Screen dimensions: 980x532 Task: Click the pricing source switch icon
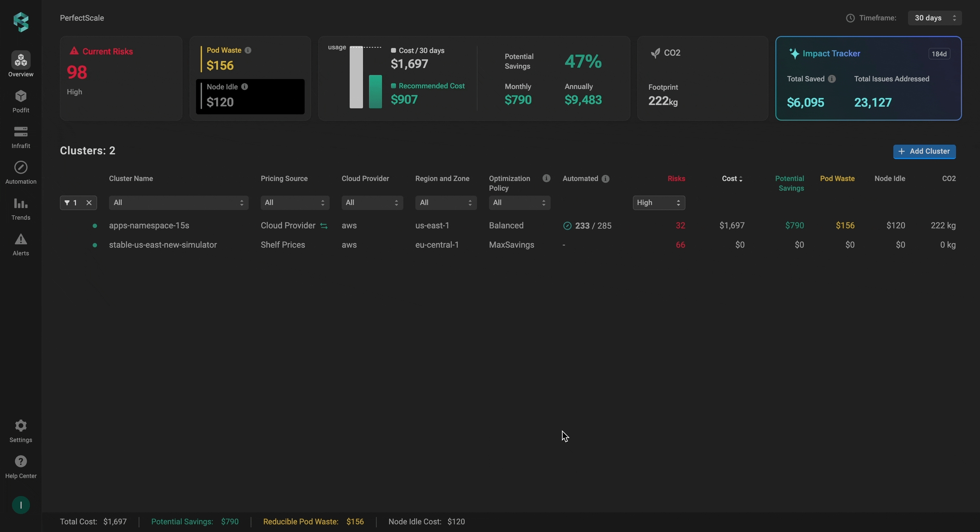click(324, 226)
